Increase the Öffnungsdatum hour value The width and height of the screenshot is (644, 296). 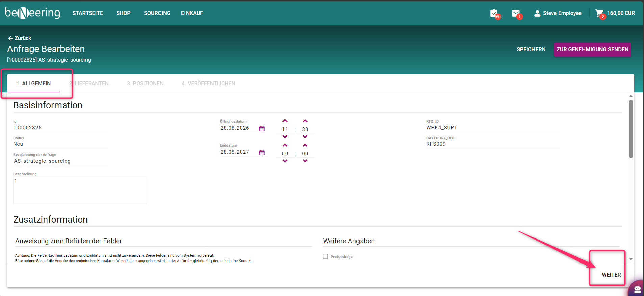(285, 121)
